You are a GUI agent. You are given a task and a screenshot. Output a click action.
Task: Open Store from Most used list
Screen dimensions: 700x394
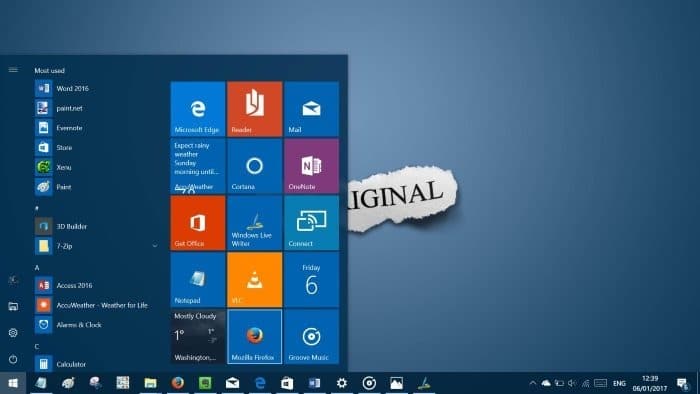coord(97,147)
